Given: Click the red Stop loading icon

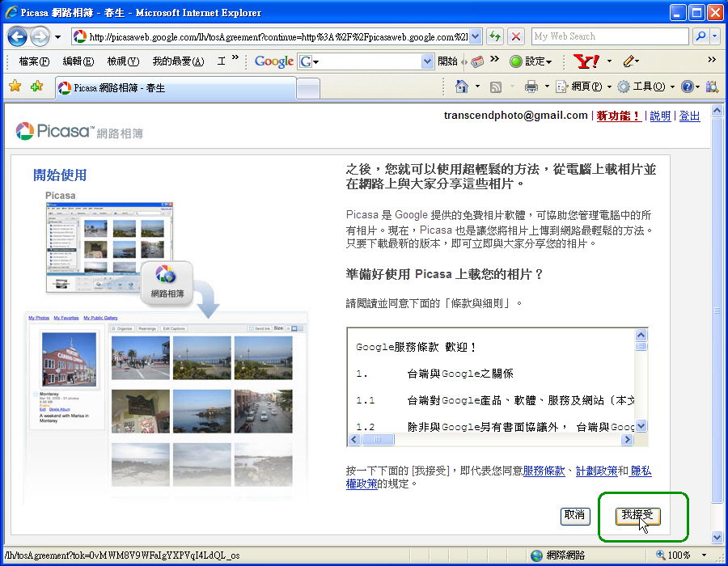Looking at the screenshot, I should tap(515, 36).
